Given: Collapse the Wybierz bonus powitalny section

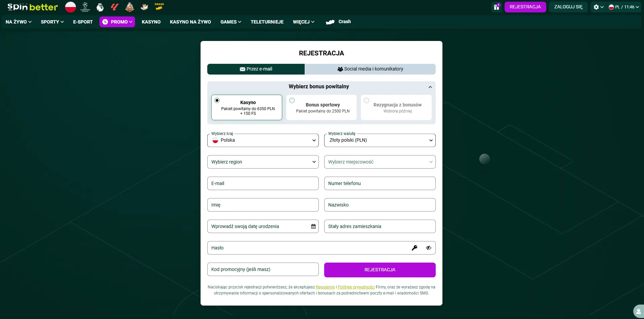Looking at the screenshot, I should [x=430, y=87].
